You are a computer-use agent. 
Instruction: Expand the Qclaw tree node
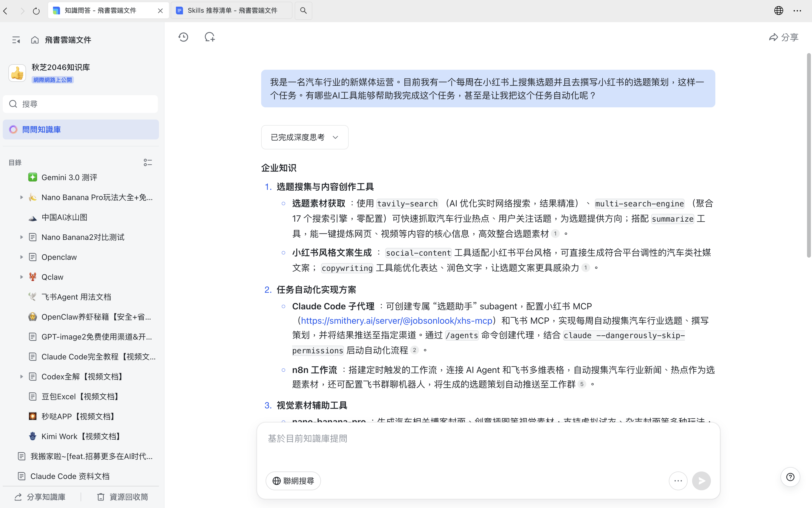pyautogui.click(x=22, y=277)
